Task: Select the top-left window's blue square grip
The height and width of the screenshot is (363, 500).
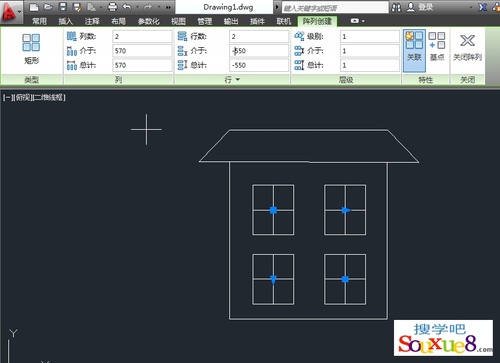Action: click(273, 210)
